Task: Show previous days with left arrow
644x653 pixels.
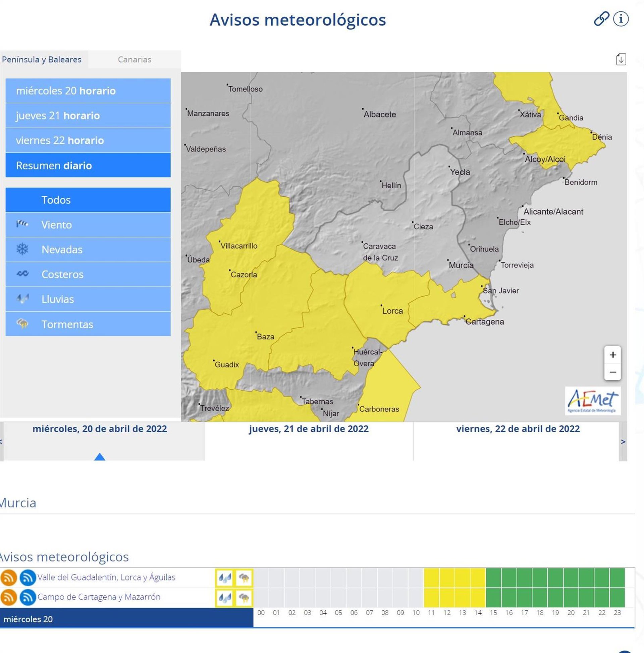Action: point(1,442)
